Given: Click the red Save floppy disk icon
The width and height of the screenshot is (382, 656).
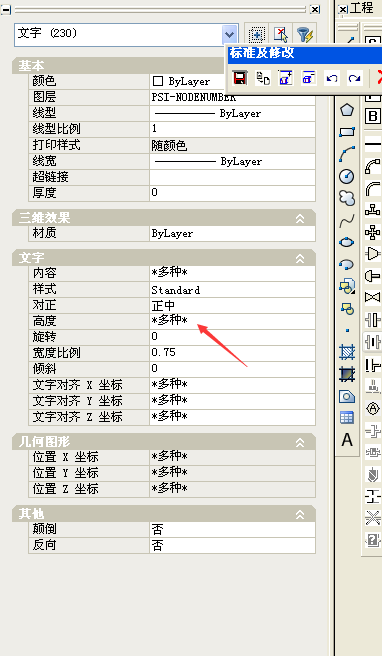Looking at the screenshot, I should [240, 78].
